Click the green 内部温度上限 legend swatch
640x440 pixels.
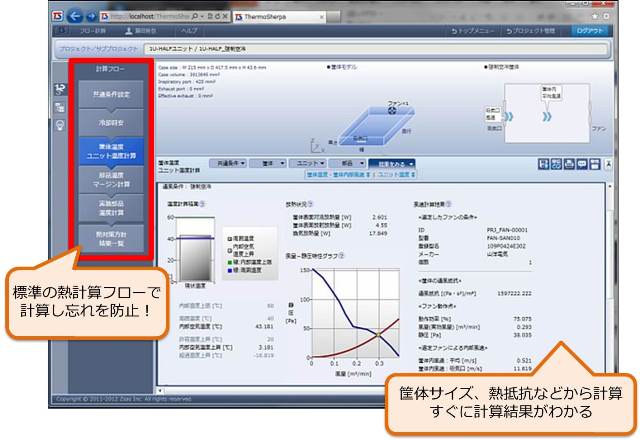pos(230,262)
